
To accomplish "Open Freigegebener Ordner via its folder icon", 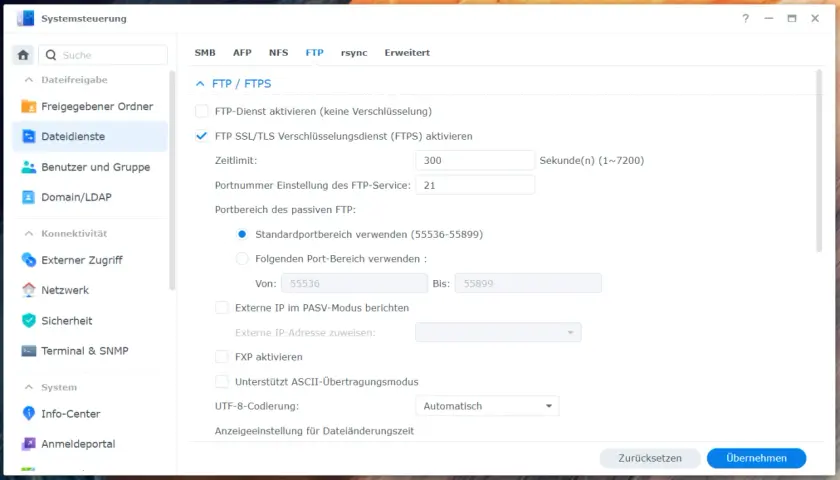I will pos(28,106).
